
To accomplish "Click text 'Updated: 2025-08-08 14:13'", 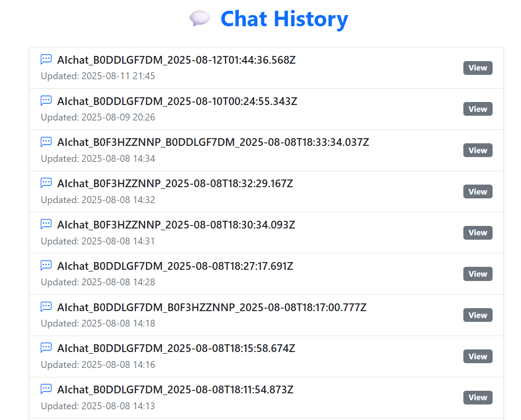I will 98,406.
